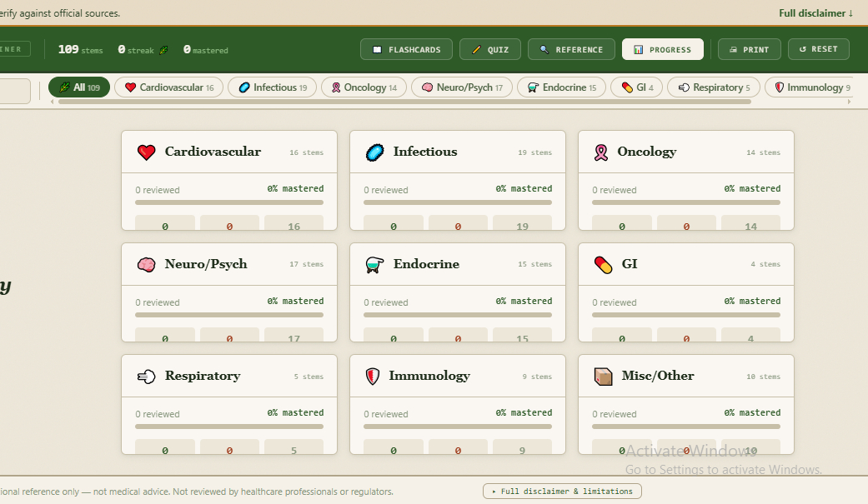Image resolution: width=868 pixels, height=504 pixels.
Task: Click the Misc/Other card title
Action: pyautogui.click(x=658, y=376)
